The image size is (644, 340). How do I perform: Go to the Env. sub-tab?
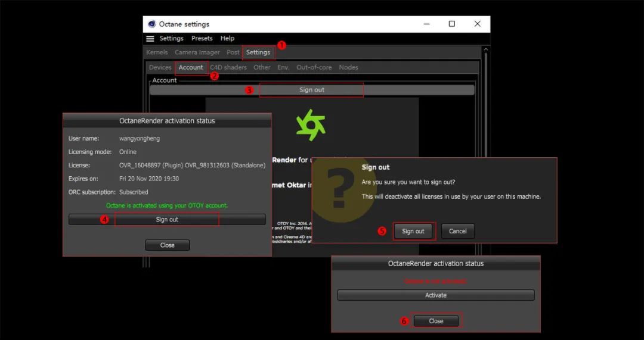point(283,67)
